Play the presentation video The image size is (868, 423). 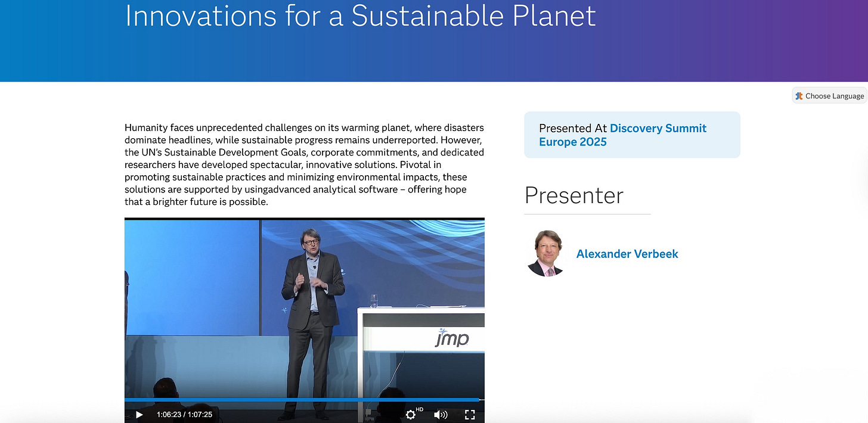[139, 415]
